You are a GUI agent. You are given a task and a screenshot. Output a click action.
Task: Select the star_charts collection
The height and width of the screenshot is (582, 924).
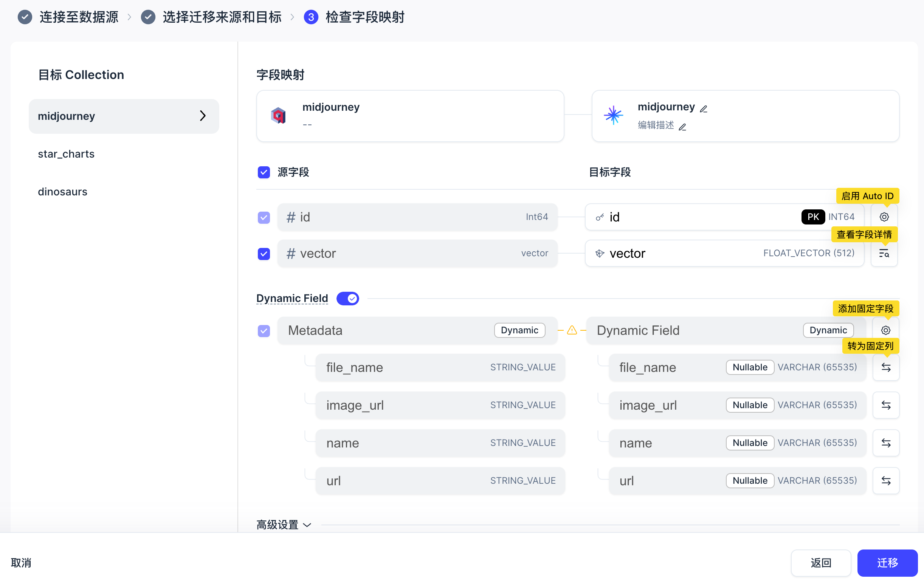(66, 154)
